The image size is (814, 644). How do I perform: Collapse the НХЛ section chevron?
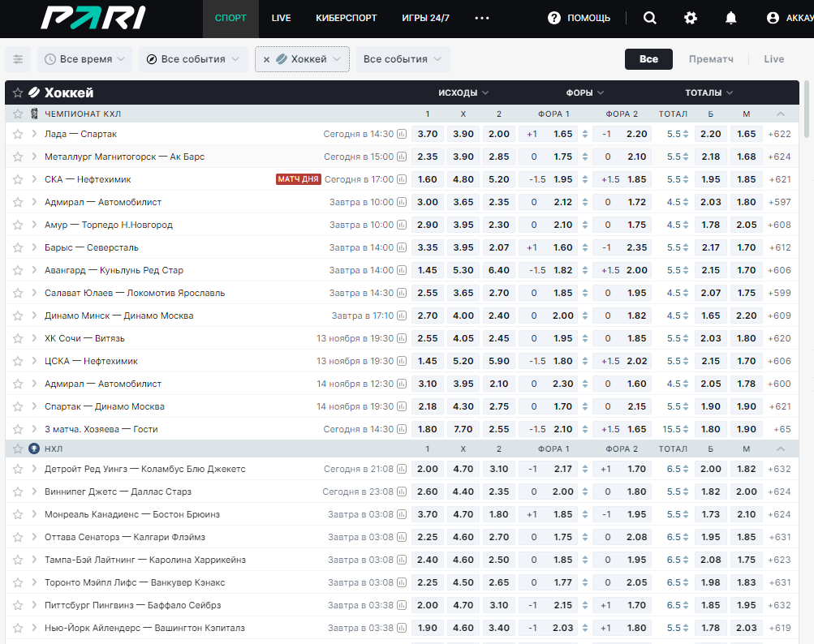(780, 449)
